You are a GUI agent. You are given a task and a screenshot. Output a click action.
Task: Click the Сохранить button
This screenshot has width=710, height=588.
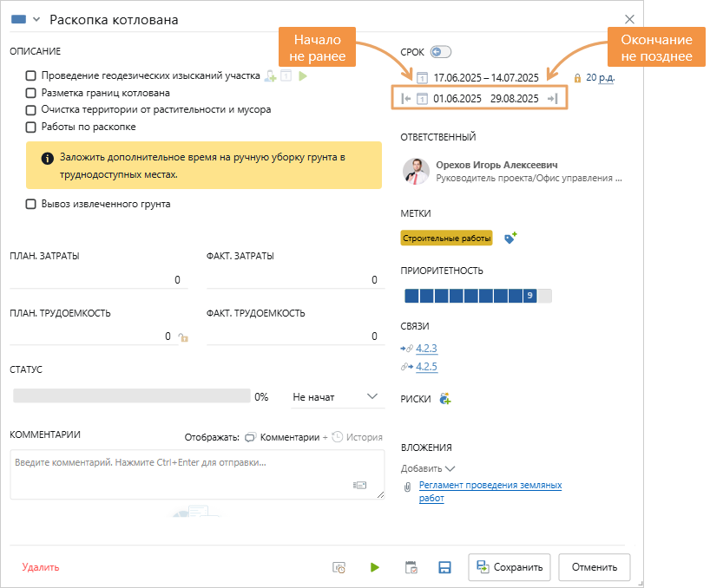coord(509,567)
